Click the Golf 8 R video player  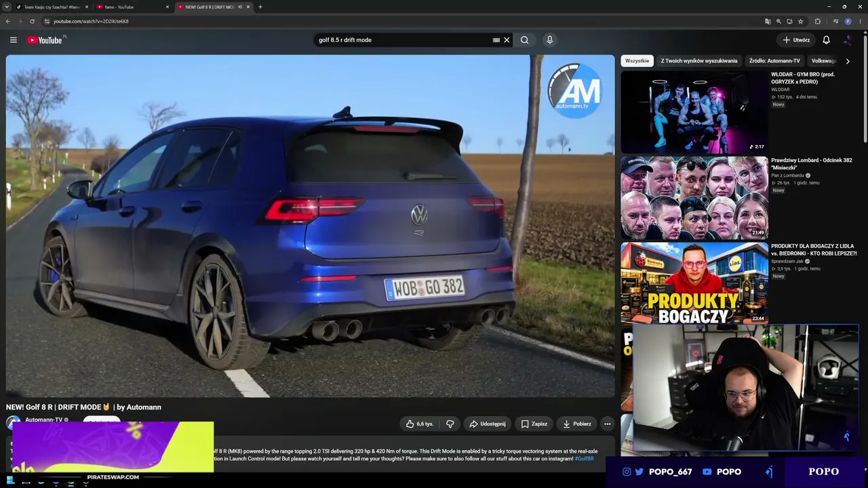310,226
